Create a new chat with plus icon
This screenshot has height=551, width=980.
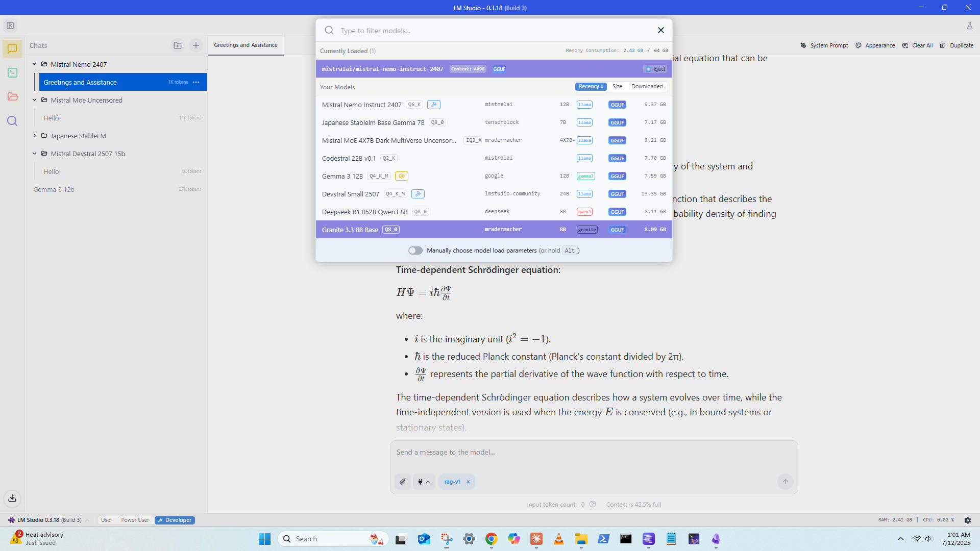coord(196,45)
